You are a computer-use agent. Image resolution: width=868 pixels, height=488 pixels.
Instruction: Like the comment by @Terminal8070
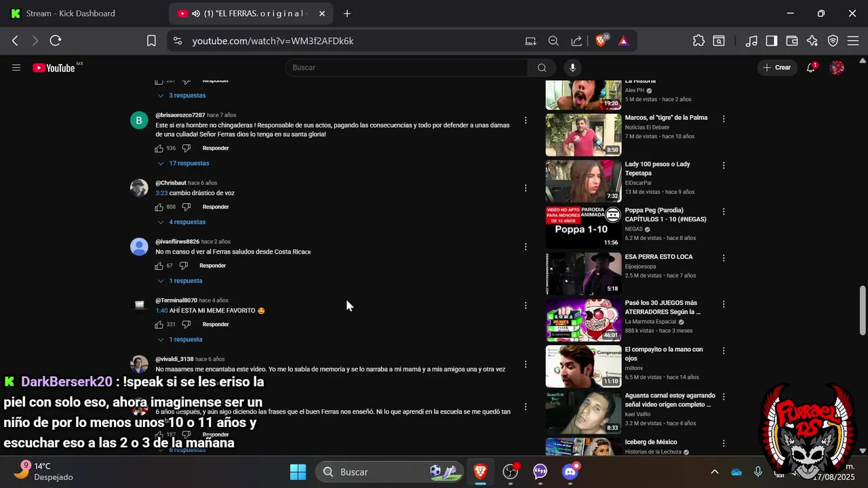pos(159,324)
